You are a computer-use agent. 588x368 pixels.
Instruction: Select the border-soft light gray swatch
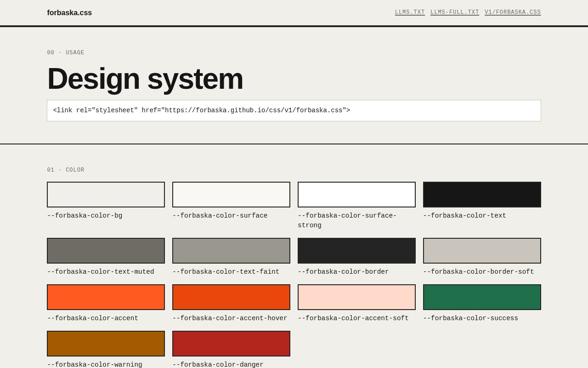click(482, 251)
